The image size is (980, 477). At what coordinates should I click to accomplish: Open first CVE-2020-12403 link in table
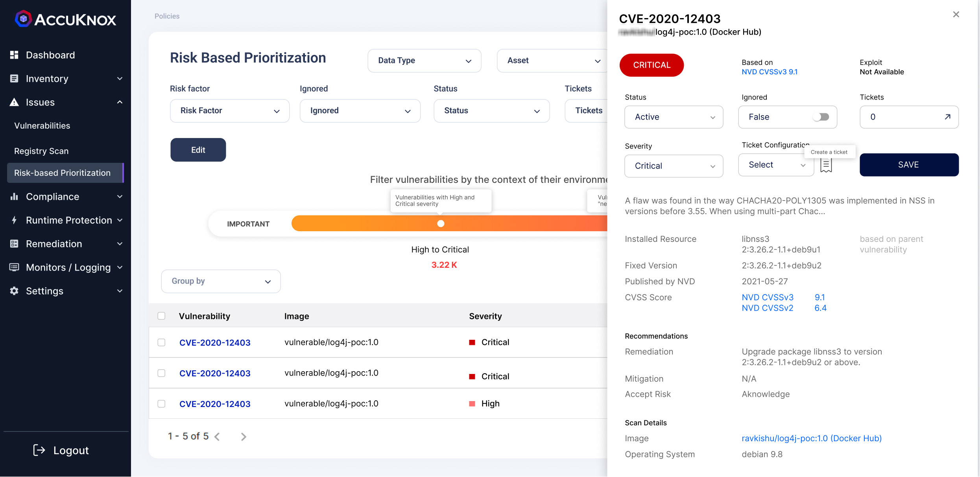pos(215,343)
